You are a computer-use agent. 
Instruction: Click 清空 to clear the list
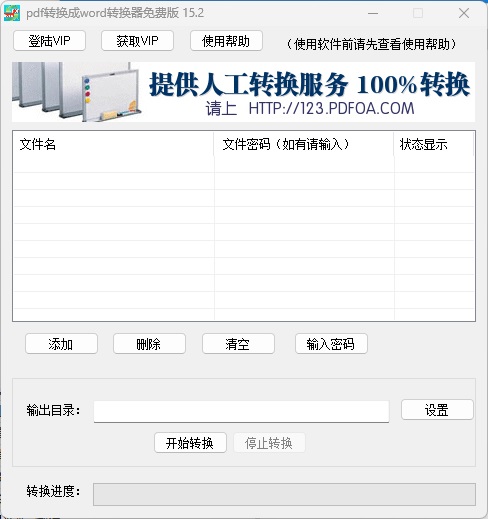238,344
